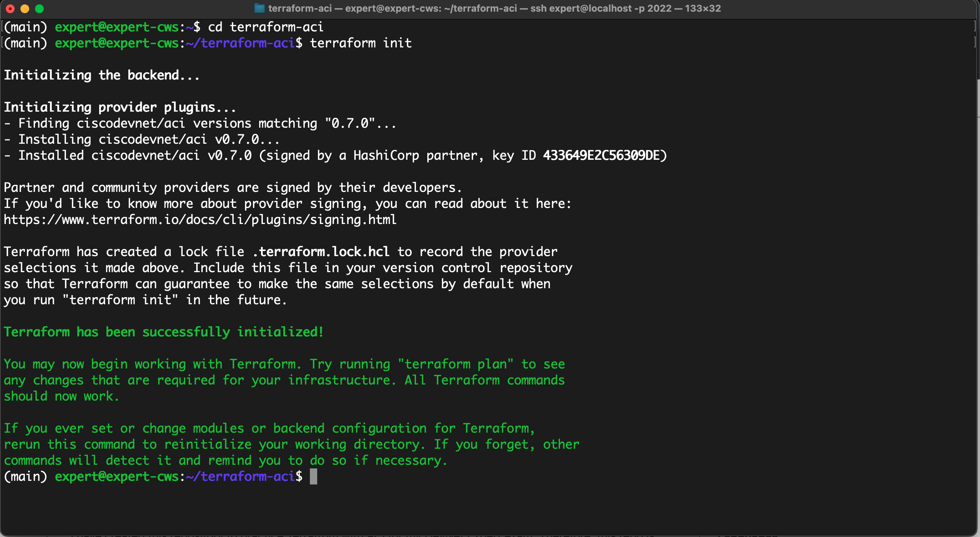Close the terminal window with red button
This screenshot has width=980, height=537.
click(x=10, y=8)
